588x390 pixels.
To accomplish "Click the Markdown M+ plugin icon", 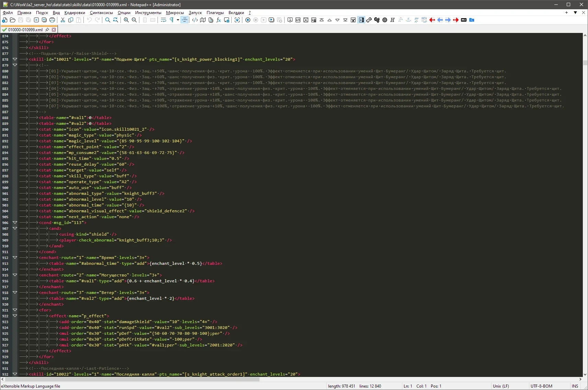I will pyautogui.click(x=464, y=20).
